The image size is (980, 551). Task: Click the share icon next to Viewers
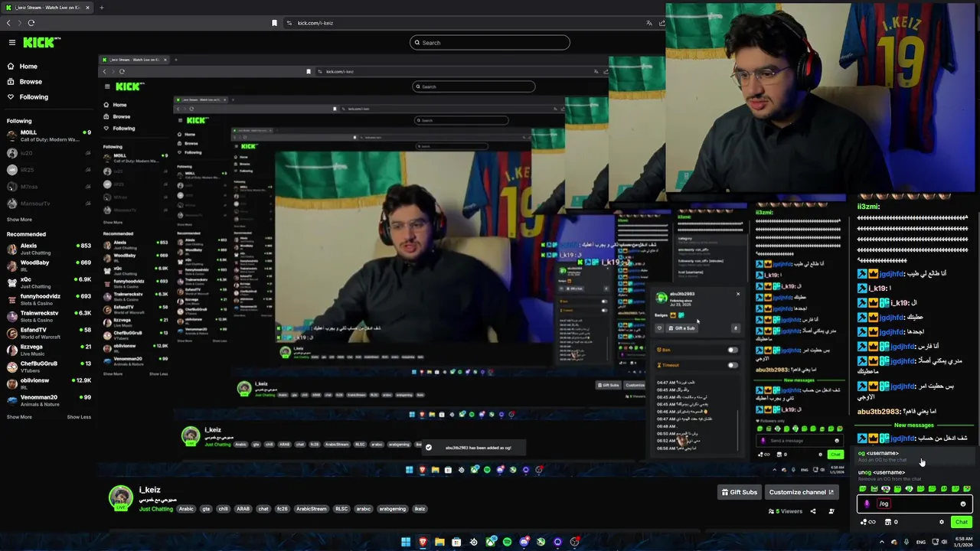coord(813,511)
